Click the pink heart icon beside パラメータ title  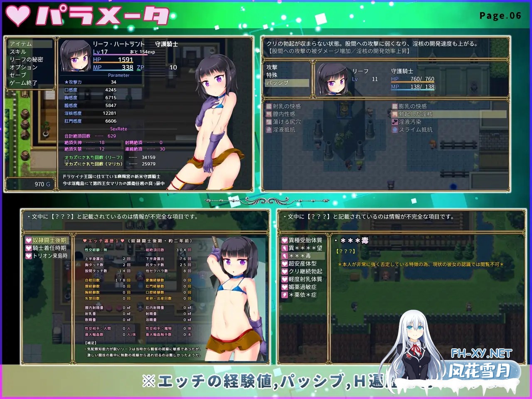(17, 16)
